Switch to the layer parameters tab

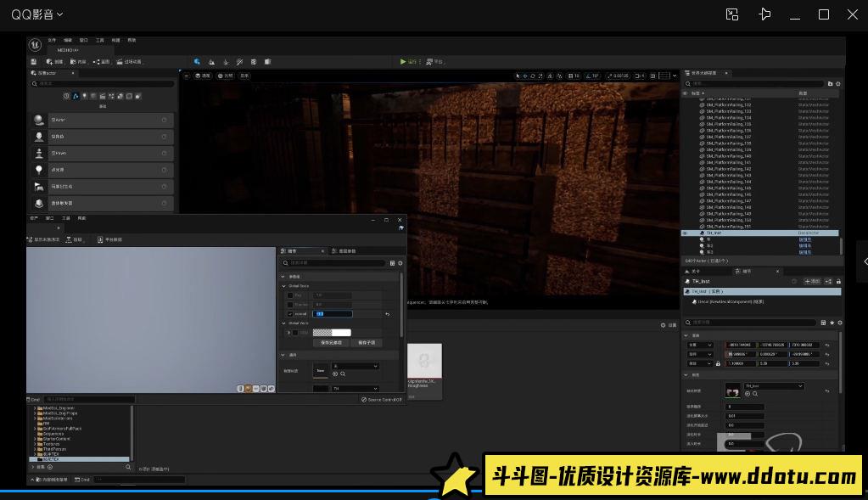coord(344,250)
